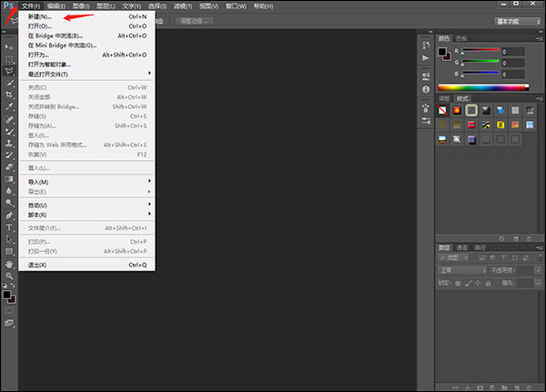Select the Crop tool
The width and height of the screenshot is (546, 392).
9,94
